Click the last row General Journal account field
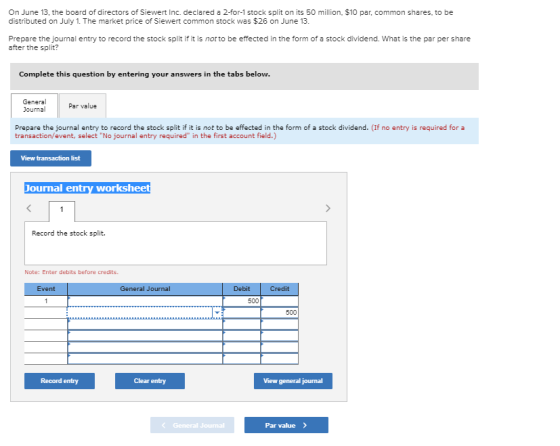Image resolution: width=560 pixels, height=446 pixels. [x=145, y=359]
